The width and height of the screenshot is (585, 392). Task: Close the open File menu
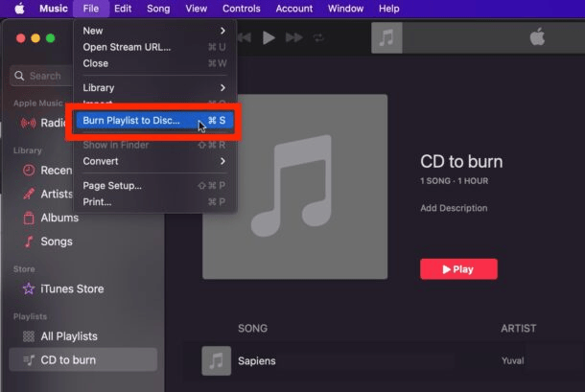[x=91, y=9]
